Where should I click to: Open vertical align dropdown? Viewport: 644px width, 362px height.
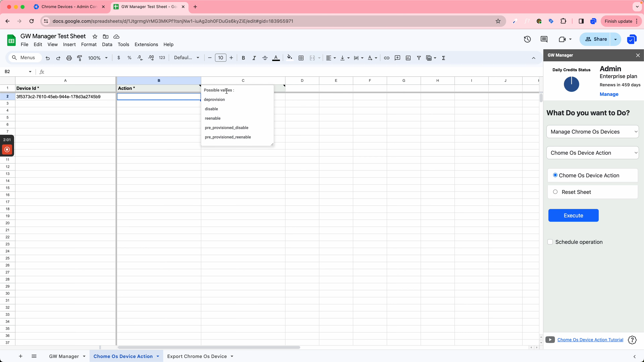coord(345,58)
